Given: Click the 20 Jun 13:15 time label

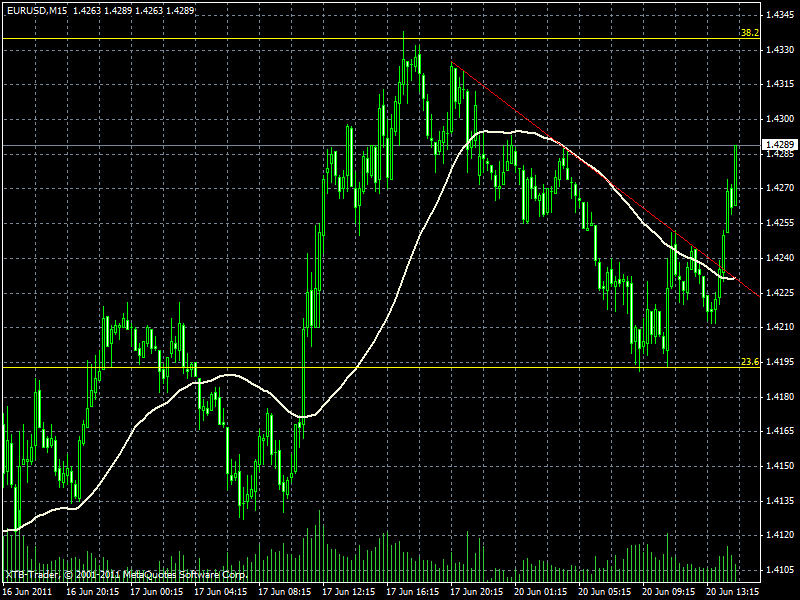Looking at the screenshot, I should click(733, 592).
